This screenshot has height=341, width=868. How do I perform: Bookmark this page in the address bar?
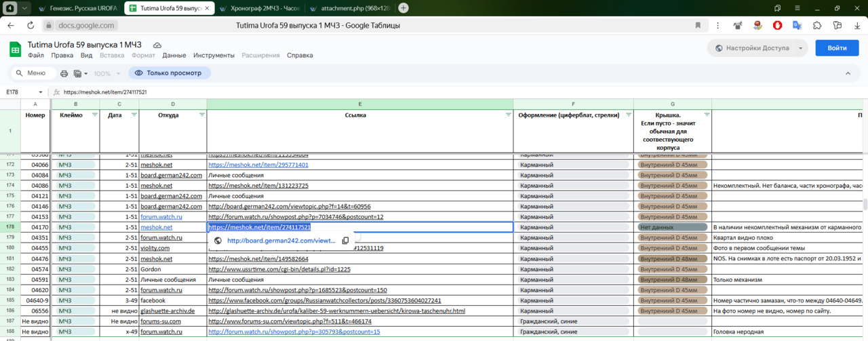click(698, 25)
